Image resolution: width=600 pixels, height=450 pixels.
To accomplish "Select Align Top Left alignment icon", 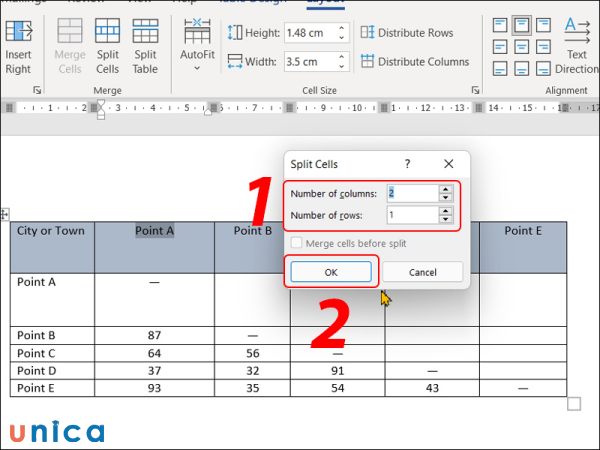I will pos(500,26).
